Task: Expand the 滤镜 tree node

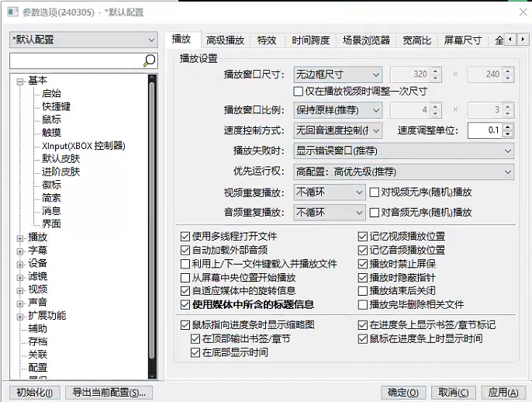Action: pyautogui.click(x=20, y=277)
